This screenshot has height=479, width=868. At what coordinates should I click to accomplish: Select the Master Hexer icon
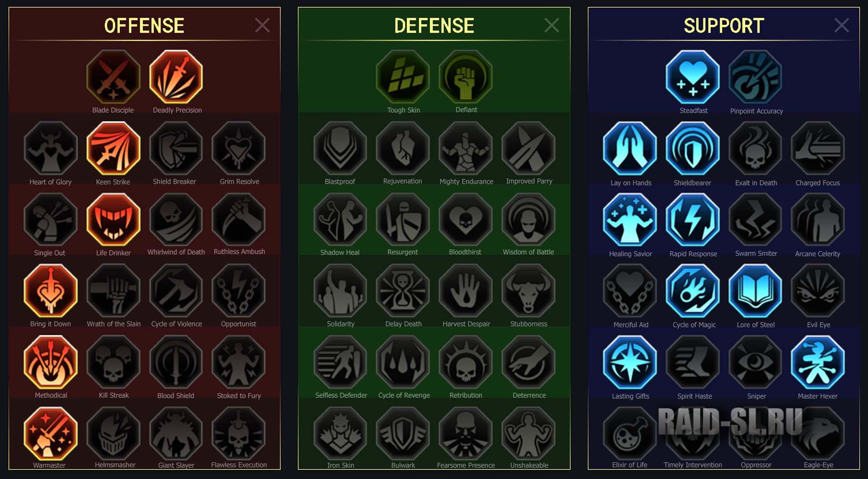818,362
